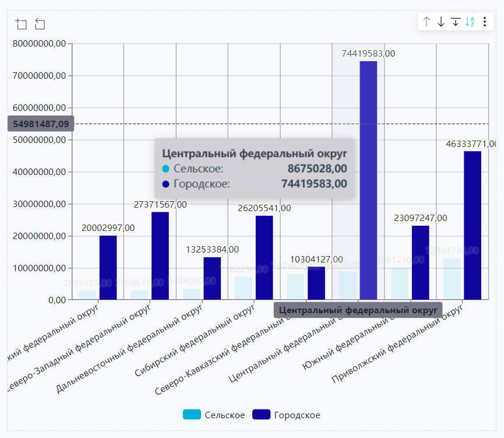Viewport: 504px width, 438px height.
Task: Click the cyan Сельское legend swatch
Action: [192, 415]
